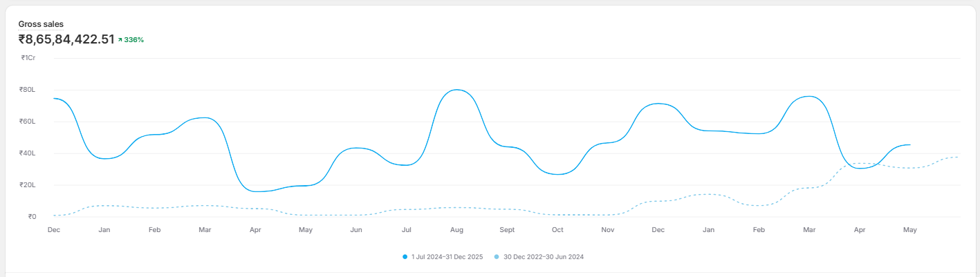The height and width of the screenshot is (277, 980).
Task: Select the Jun label on the x-axis
Action: pos(356,229)
